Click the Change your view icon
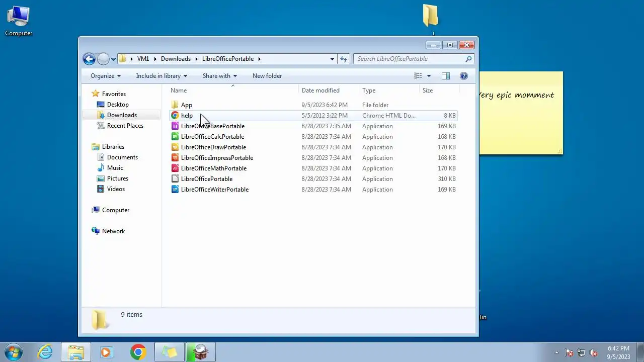Image resolution: width=644 pixels, height=362 pixels. (x=418, y=76)
